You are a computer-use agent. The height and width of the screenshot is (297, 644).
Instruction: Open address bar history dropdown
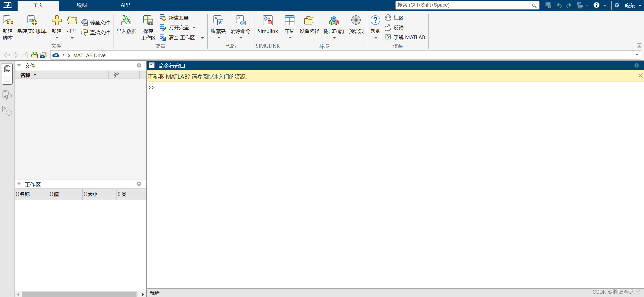pos(637,55)
